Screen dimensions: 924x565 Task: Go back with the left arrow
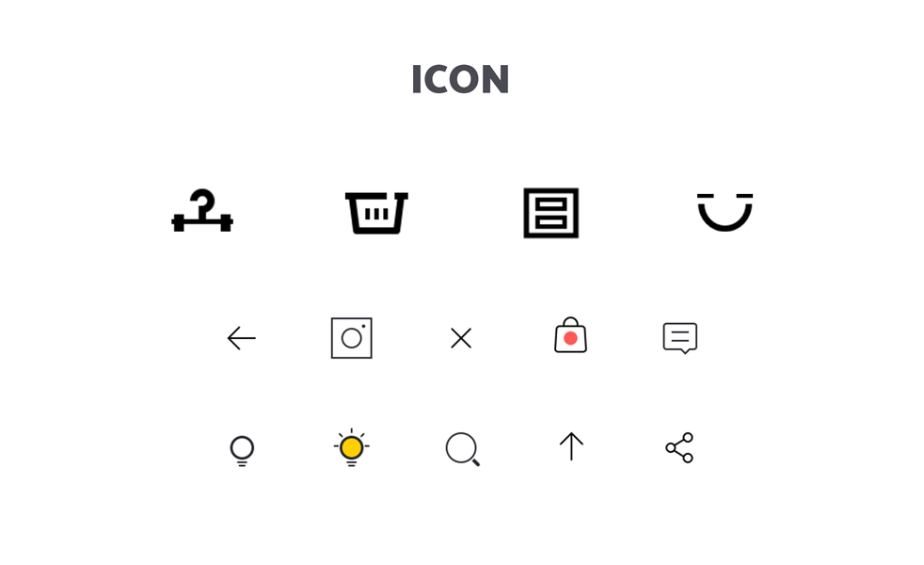click(x=242, y=338)
